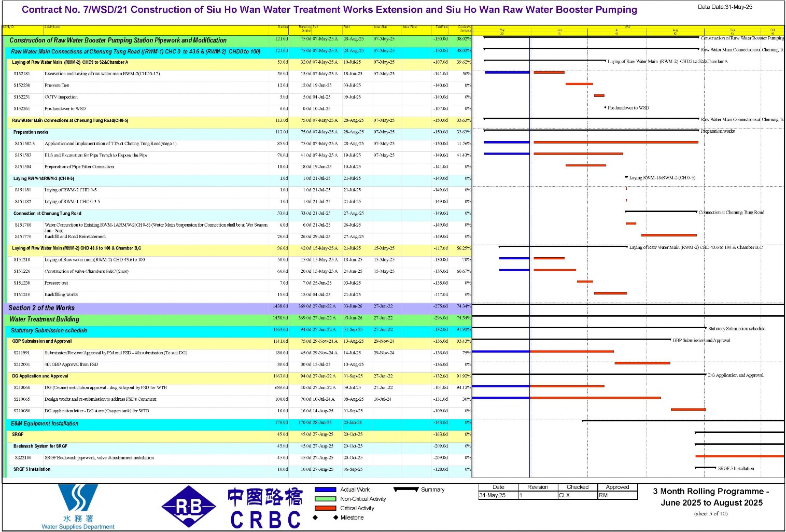Select 'Laying of RWM-1 CHC 0-3.5' activity S151182
This screenshot has width=786, height=532.
click(72, 202)
